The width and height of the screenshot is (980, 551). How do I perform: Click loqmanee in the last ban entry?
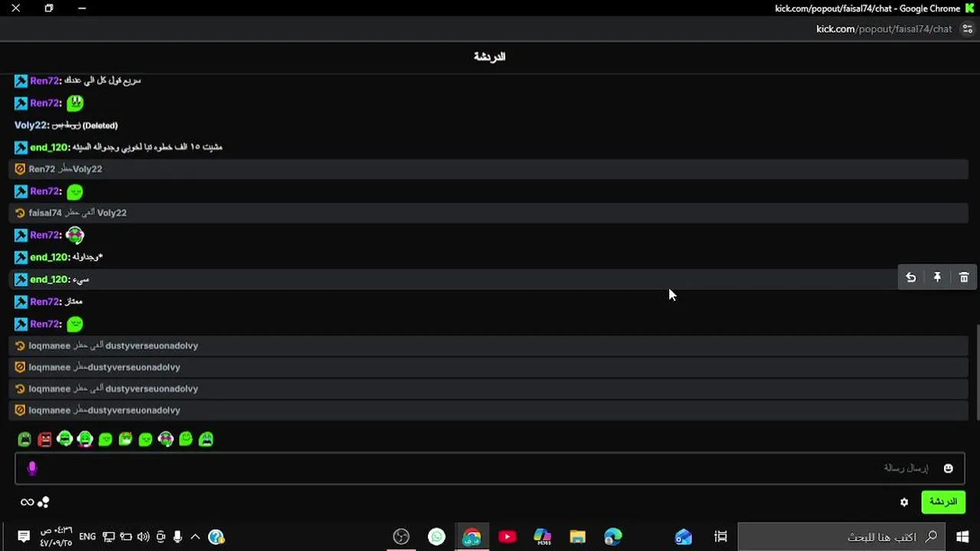[50, 410]
